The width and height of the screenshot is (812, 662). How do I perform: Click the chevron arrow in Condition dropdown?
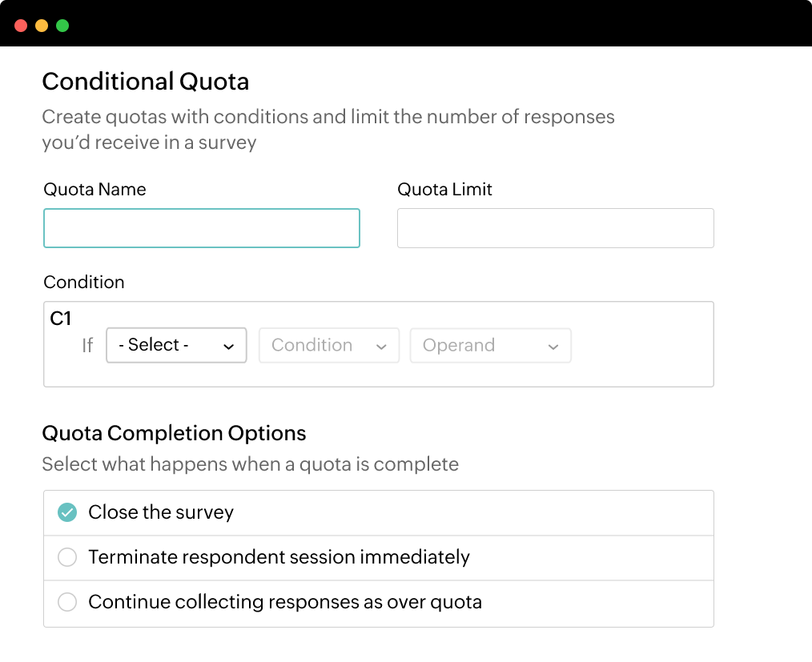[381, 347]
